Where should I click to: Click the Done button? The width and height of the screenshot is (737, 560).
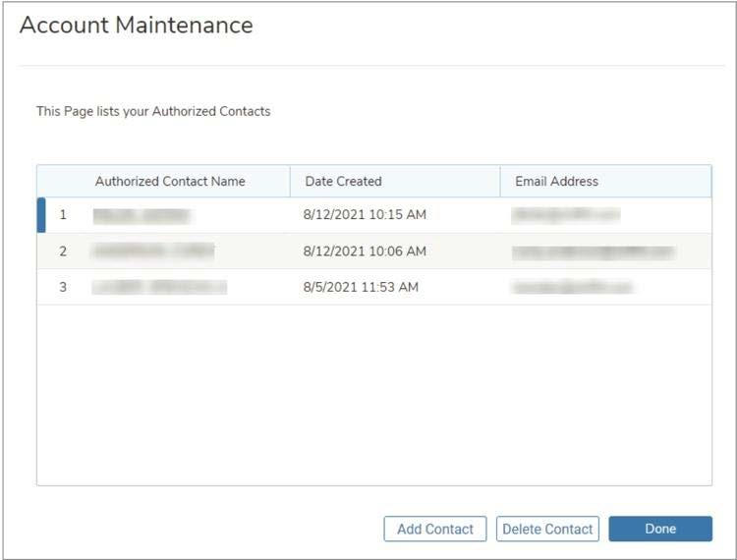(659, 529)
